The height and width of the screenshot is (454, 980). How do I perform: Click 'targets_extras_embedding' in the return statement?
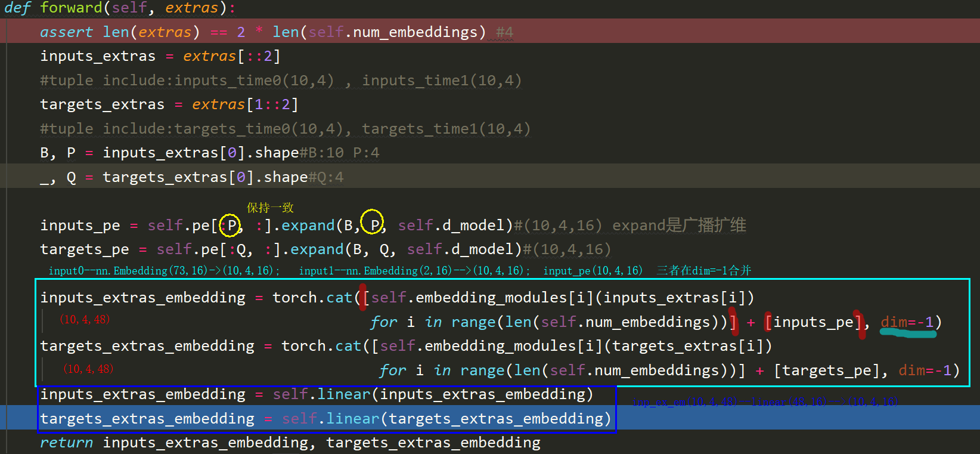click(433, 443)
